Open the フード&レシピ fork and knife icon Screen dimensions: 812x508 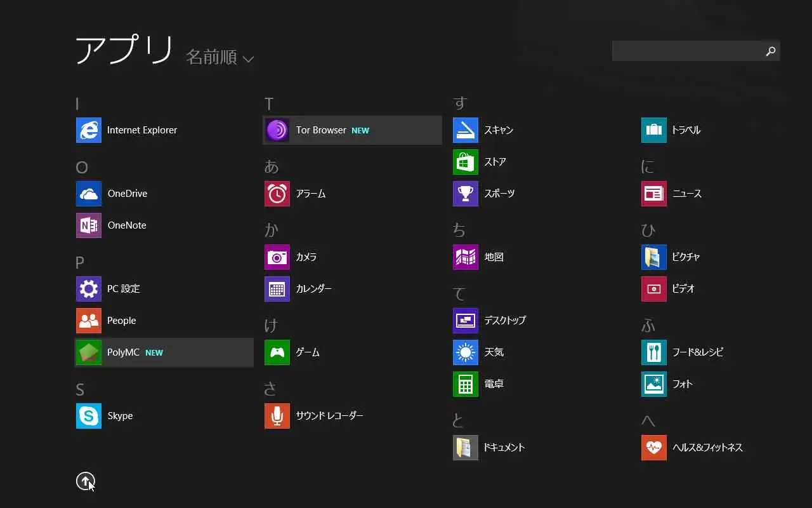point(654,352)
